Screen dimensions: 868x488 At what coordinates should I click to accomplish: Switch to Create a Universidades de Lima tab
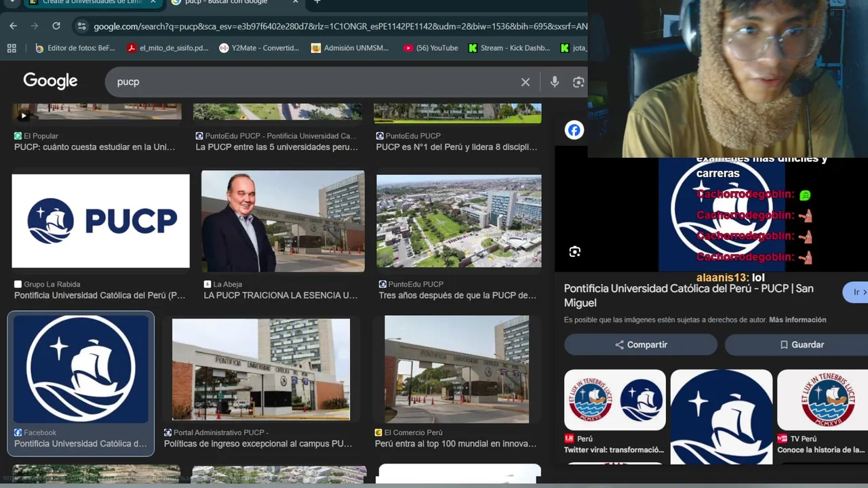click(93, 3)
